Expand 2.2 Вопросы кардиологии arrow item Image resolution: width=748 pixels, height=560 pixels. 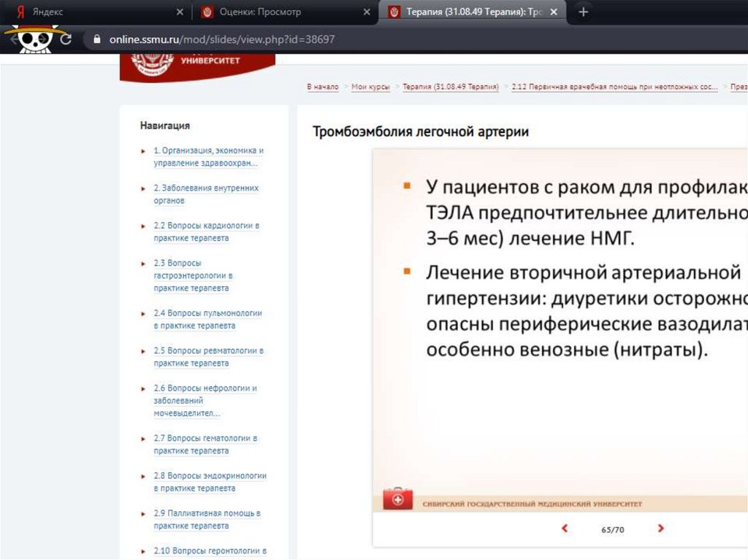point(143,226)
